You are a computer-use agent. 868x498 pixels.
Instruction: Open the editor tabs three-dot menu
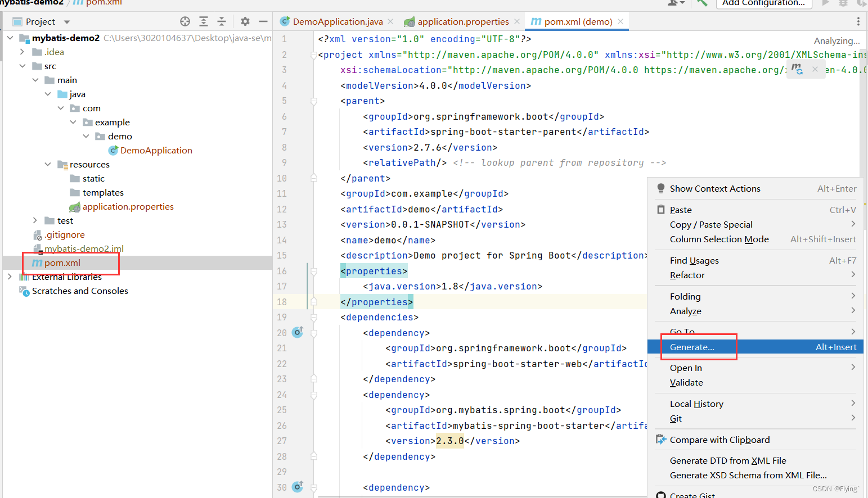[858, 21]
